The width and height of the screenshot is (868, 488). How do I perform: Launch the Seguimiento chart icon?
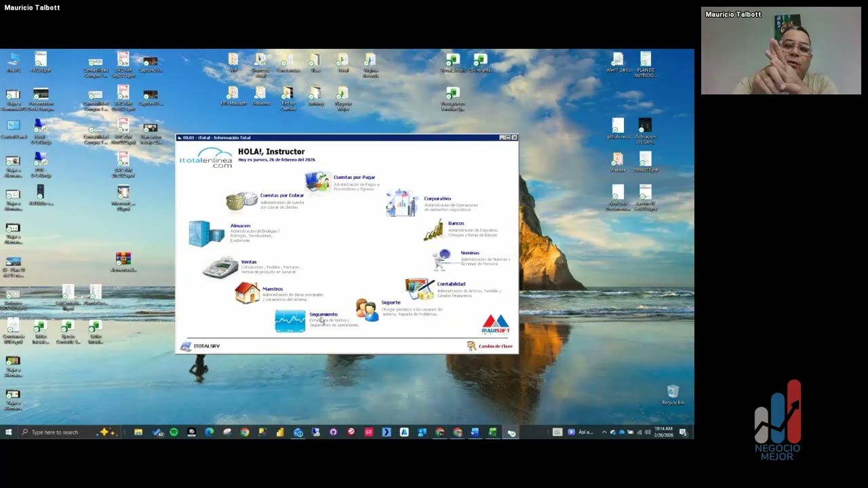tap(290, 321)
